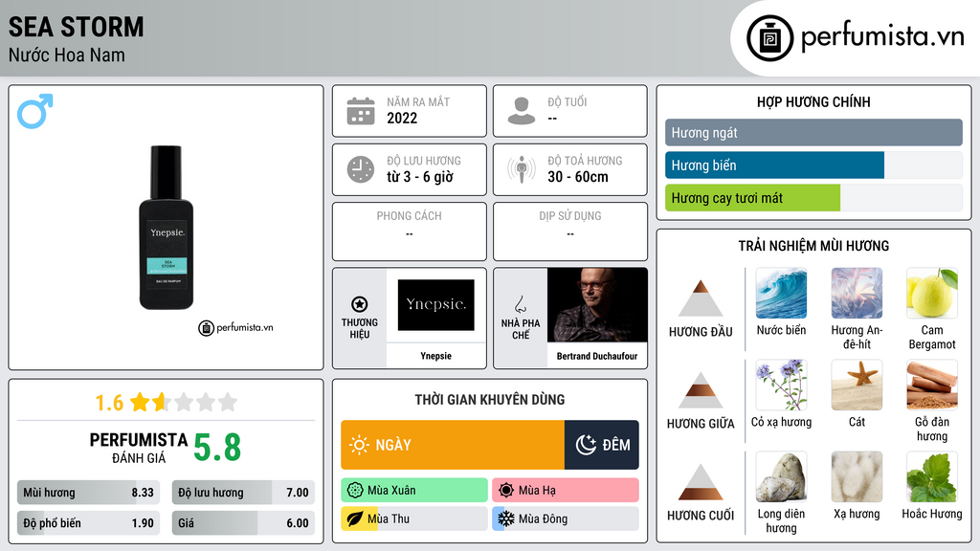980x551 pixels.
Task: Click the moon icon in the Đêm bar
Action: (586, 445)
